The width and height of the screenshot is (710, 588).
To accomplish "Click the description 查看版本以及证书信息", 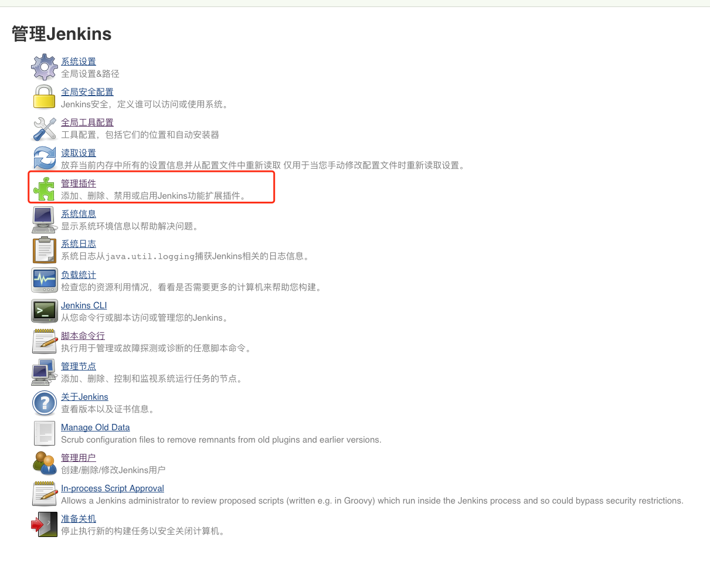I will click(x=109, y=409).
